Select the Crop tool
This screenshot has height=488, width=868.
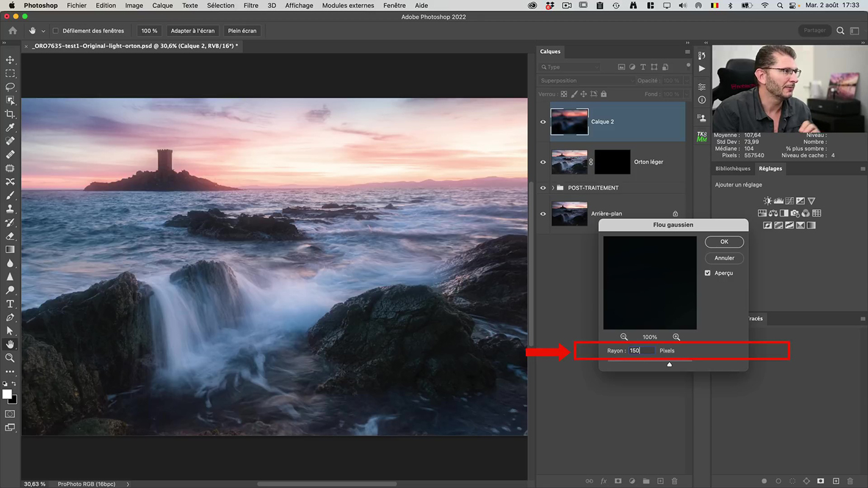[x=10, y=114]
